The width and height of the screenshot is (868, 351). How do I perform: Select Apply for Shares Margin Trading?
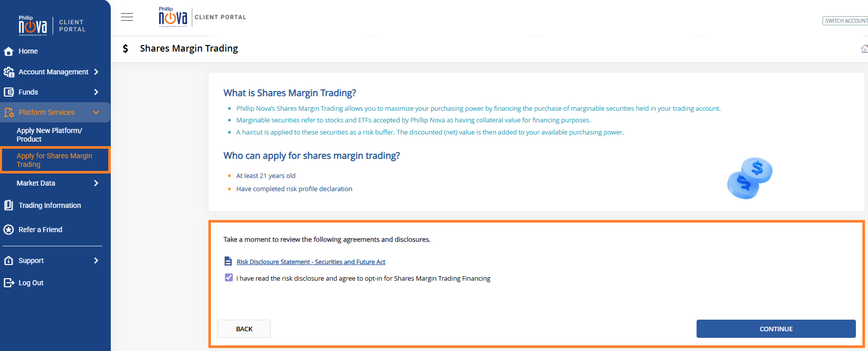[54, 160]
